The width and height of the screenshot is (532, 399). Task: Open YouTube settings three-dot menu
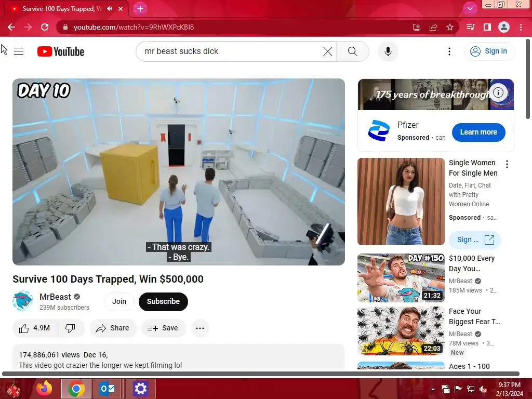(449, 51)
